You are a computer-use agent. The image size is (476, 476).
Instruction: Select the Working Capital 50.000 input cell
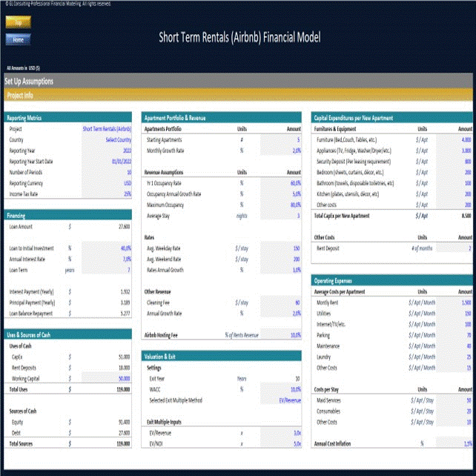point(107,379)
